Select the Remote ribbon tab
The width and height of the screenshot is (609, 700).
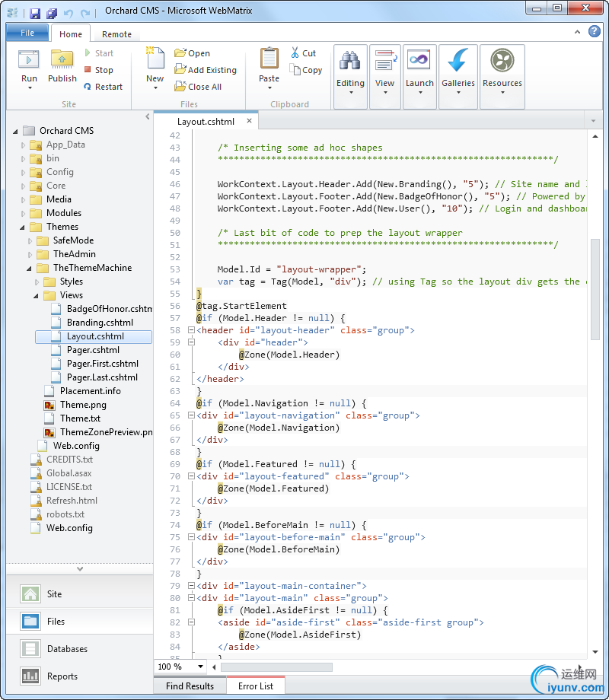116,34
